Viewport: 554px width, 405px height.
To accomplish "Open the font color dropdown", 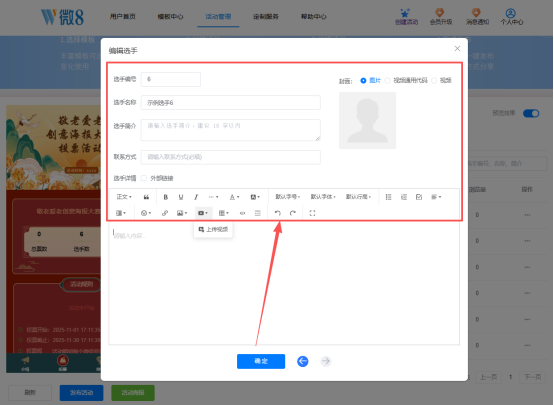I will coord(234,197).
